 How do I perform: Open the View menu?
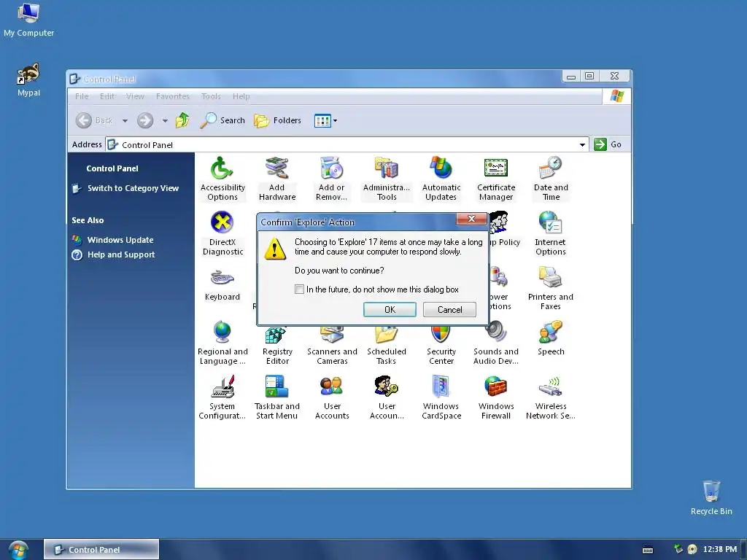click(135, 96)
